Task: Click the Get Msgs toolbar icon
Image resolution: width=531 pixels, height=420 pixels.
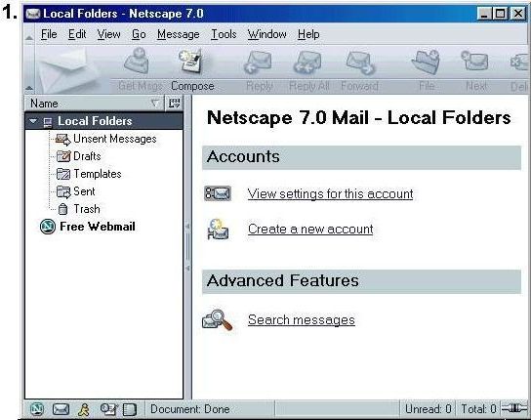Action: click(x=138, y=61)
